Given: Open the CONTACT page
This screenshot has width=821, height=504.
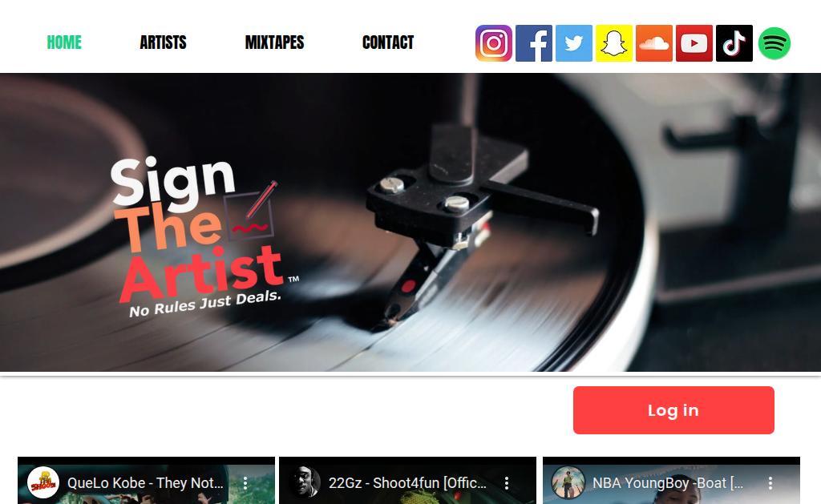Looking at the screenshot, I should point(388,42).
